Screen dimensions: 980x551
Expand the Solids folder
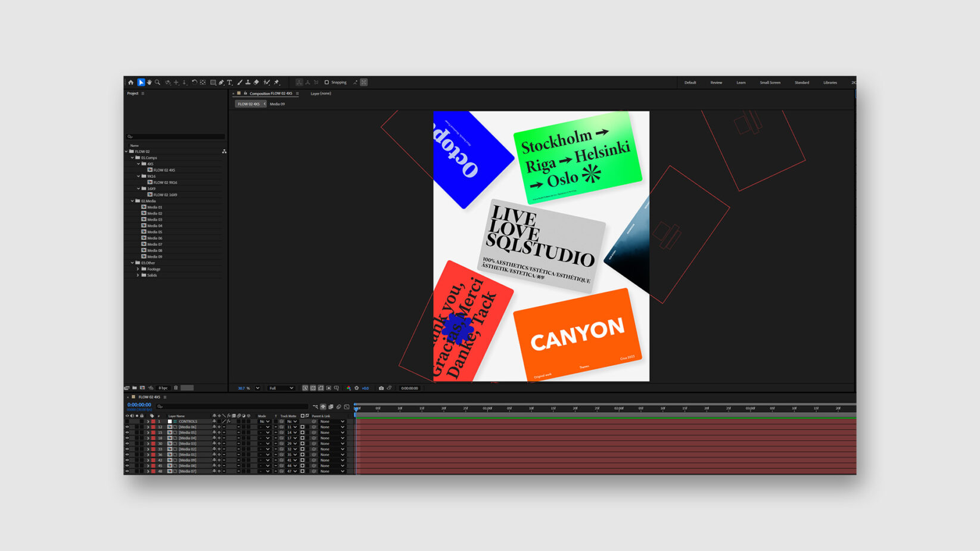pyautogui.click(x=138, y=275)
